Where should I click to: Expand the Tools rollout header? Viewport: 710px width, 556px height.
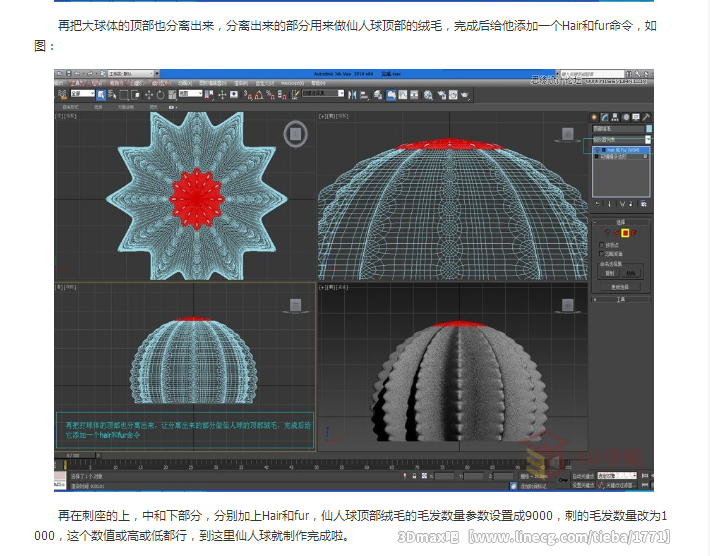coord(621,300)
